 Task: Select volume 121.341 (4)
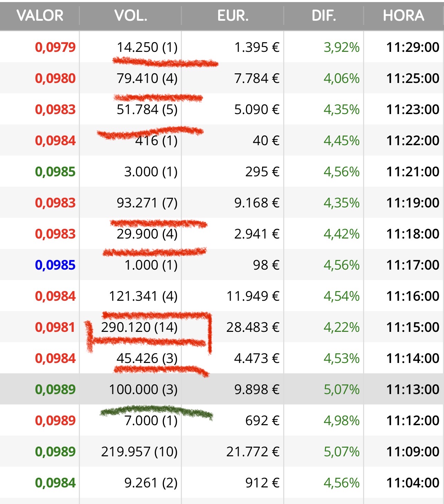pyautogui.click(x=144, y=296)
